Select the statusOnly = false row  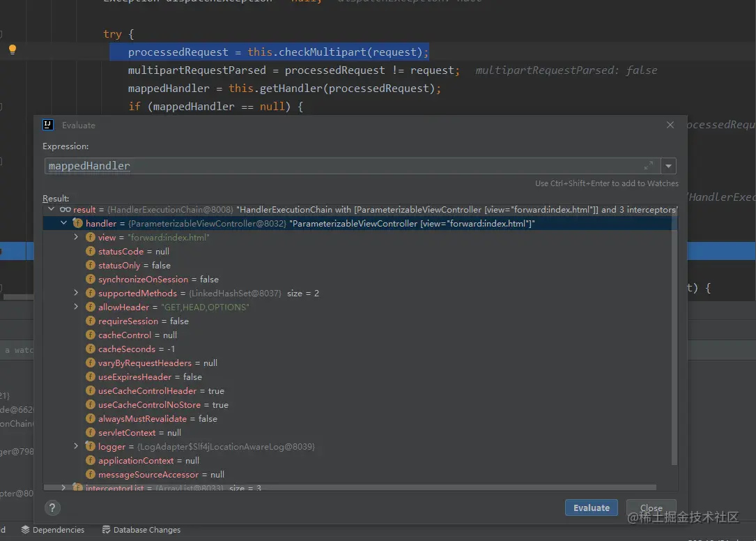pyautogui.click(x=357, y=266)
